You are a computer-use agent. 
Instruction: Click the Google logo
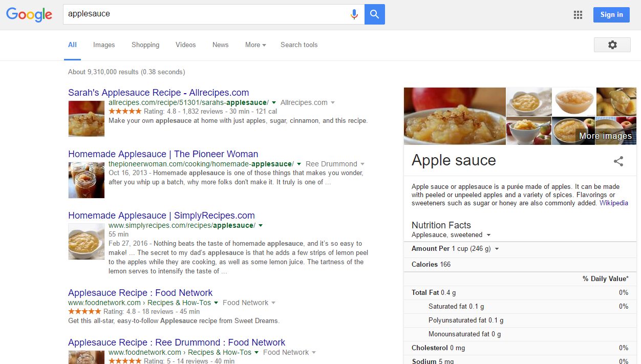click(x=29, y=14)
